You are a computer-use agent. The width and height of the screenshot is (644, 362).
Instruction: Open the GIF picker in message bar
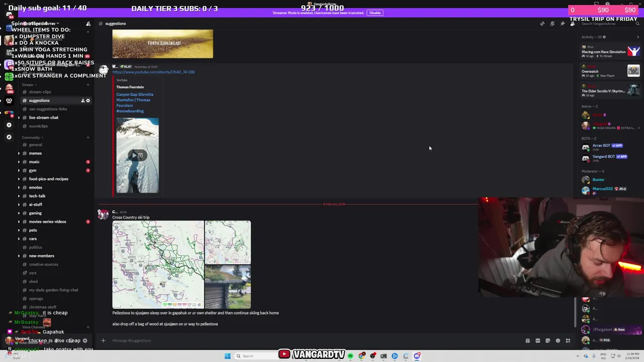(538, 340)
